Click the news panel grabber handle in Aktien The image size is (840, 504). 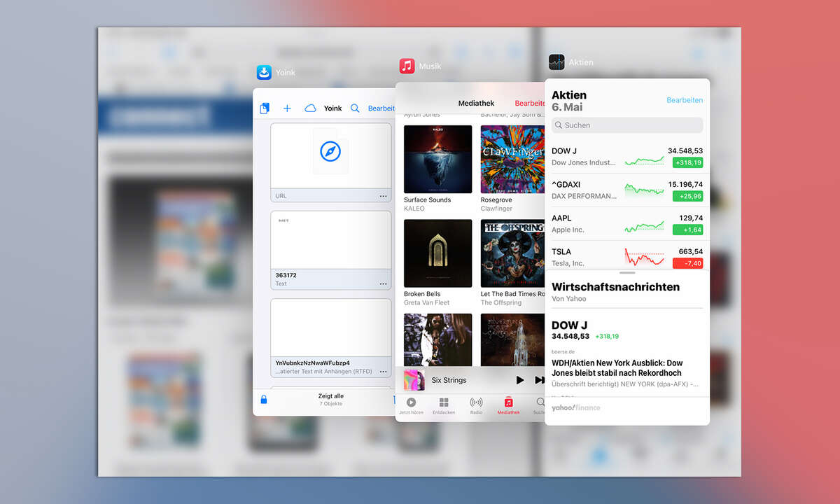627,273
